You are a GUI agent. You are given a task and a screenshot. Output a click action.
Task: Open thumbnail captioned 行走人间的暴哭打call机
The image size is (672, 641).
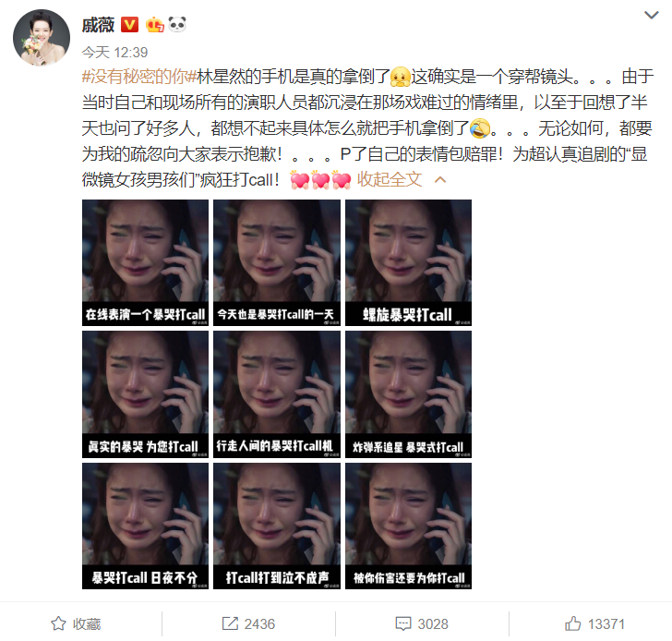coord(277,394)
